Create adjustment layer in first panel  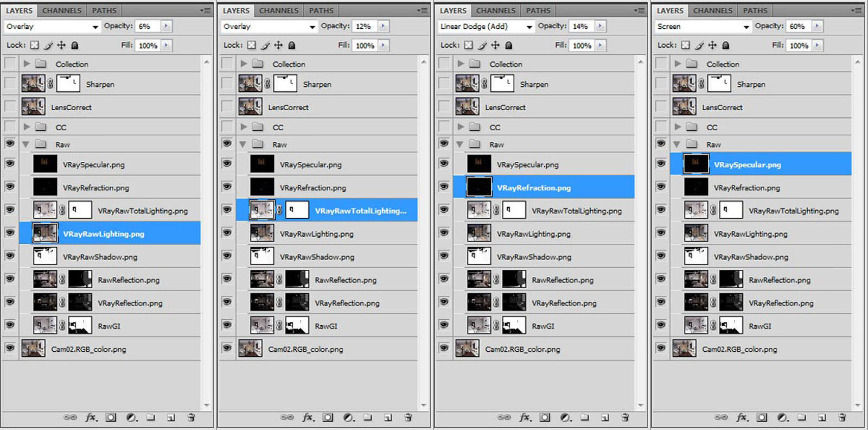coord(131,418)
